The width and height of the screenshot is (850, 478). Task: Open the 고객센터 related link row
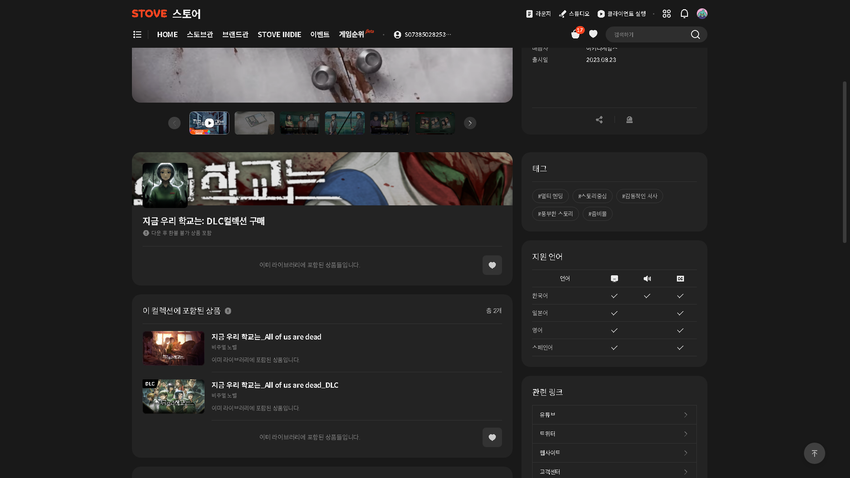(x=614, y=471)
